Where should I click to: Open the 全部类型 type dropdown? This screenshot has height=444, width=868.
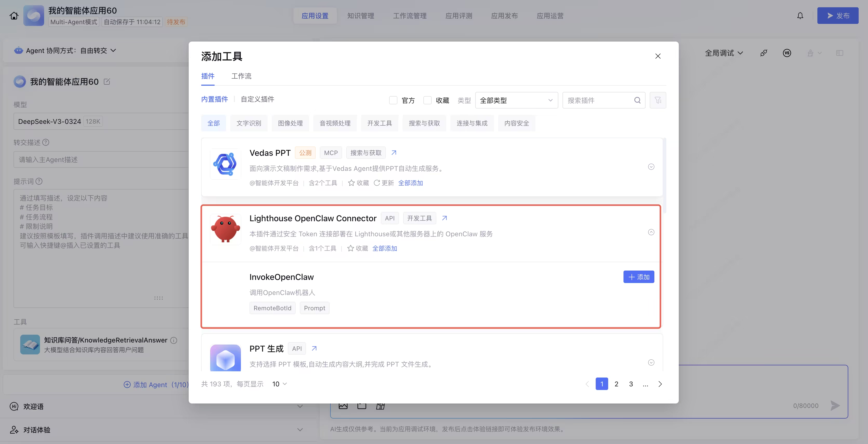pos(516,100)
